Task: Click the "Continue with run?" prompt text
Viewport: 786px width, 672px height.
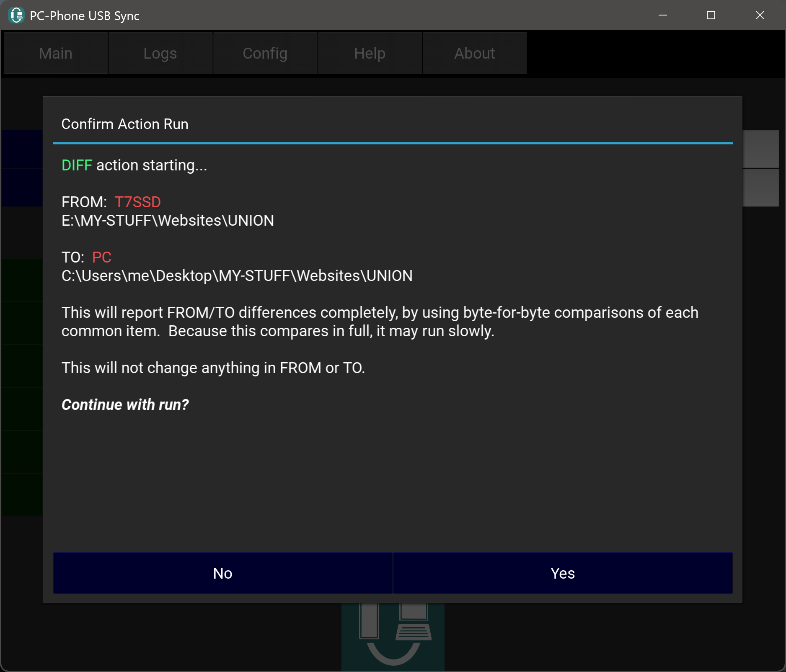Action: (x=125, y=405)
